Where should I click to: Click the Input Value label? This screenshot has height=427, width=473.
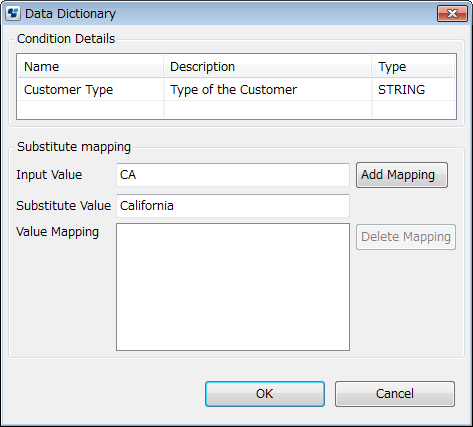pyautogui.click(x=49, y=175)
